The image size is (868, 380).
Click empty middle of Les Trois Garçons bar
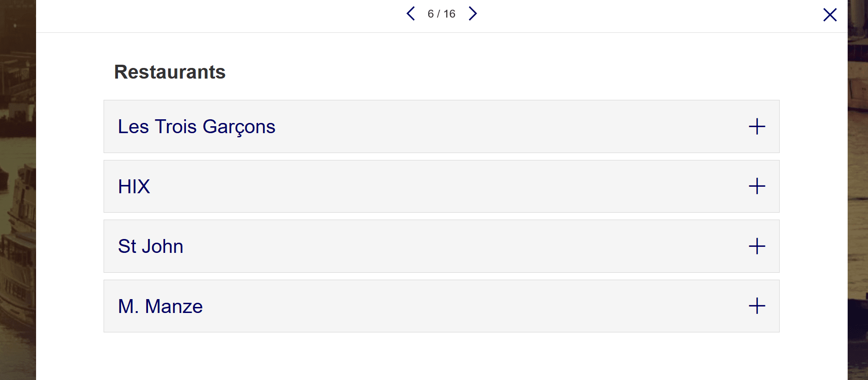462,127
